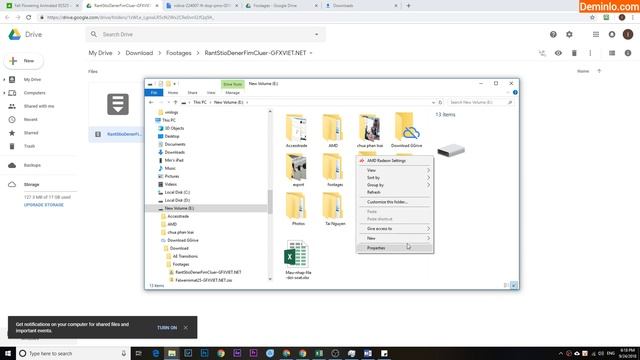Expand the View submenu in context menu
640x360 pixels.
click(428, 170)
